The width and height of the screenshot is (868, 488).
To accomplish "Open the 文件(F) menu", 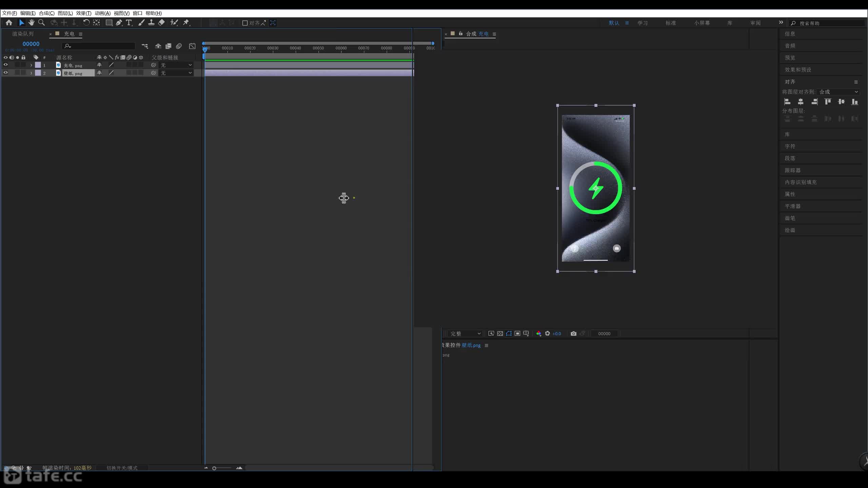I will [x=9, y=13].
